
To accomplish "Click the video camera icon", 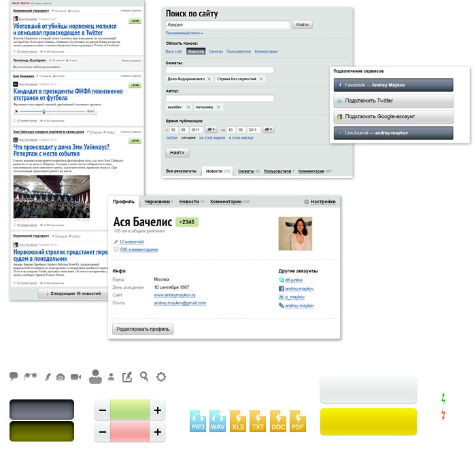I will coord(75,376).
